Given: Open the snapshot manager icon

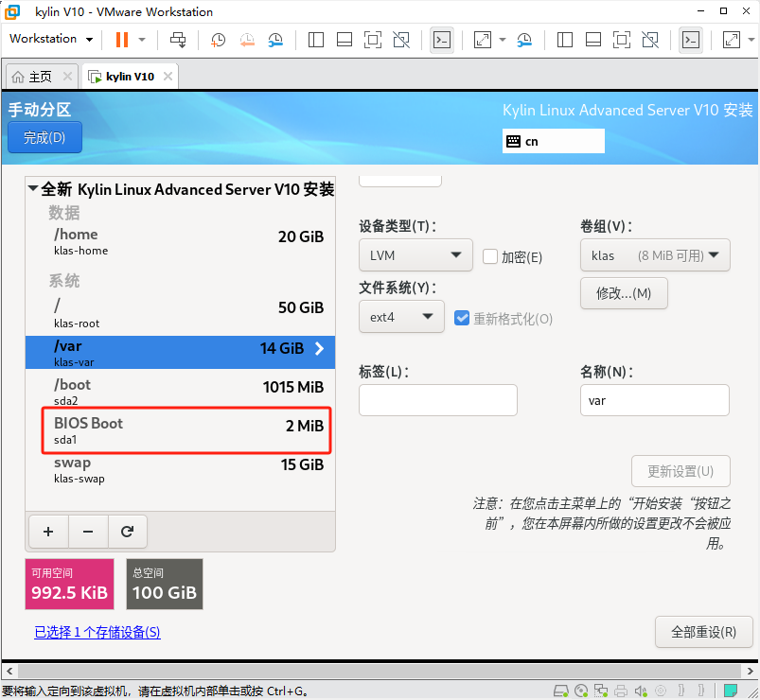Looking at the screenshot, I should tap(275, 40).
